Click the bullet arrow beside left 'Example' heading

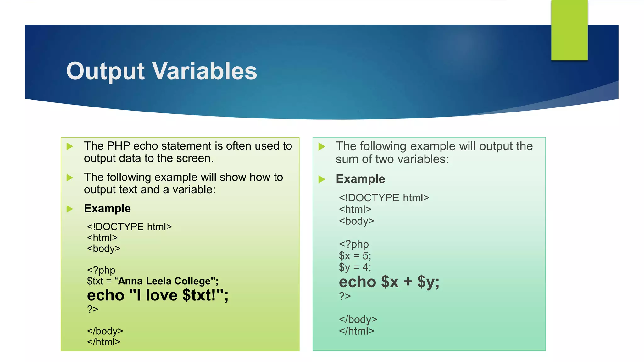[x=70, y=209]
